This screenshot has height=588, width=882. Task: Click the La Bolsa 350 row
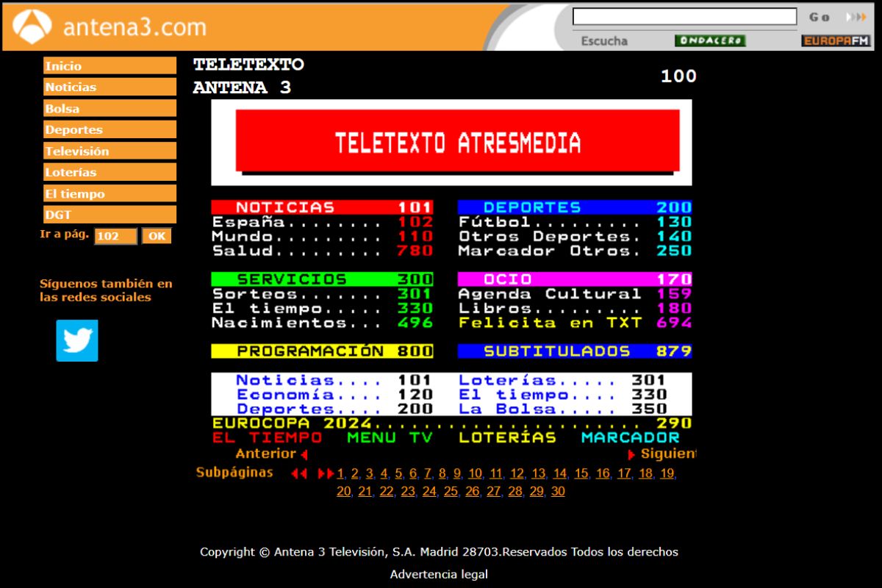(562, 409)
